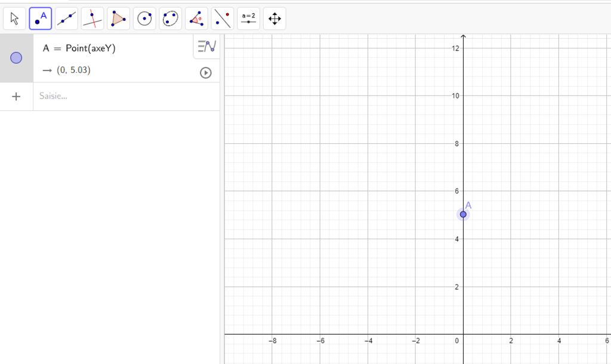Click x-axis tick label -4

tap(368, 341)
